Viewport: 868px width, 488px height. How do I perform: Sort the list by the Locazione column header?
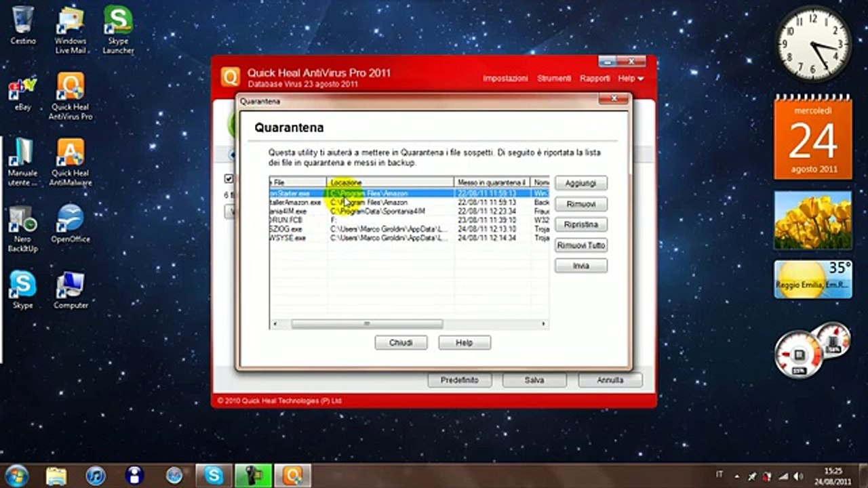coord(390,182)
